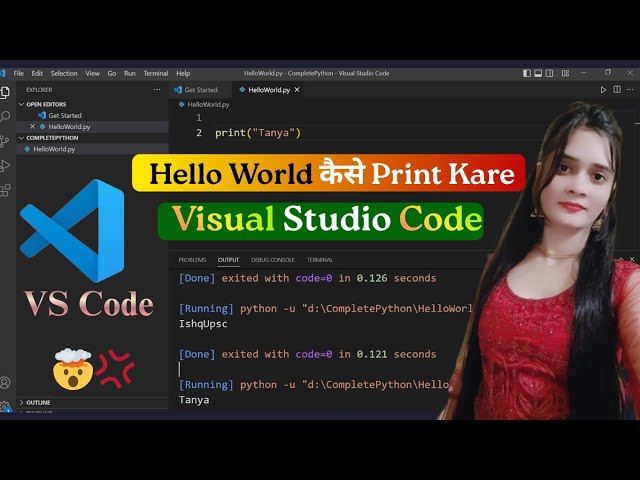
Task: Open Accounts icon in activity bar
Action: [x=5, y=382]
